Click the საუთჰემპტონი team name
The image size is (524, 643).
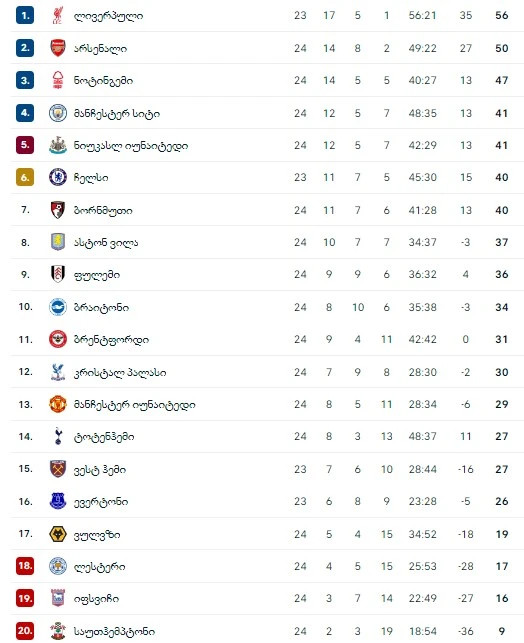(114, 632)
